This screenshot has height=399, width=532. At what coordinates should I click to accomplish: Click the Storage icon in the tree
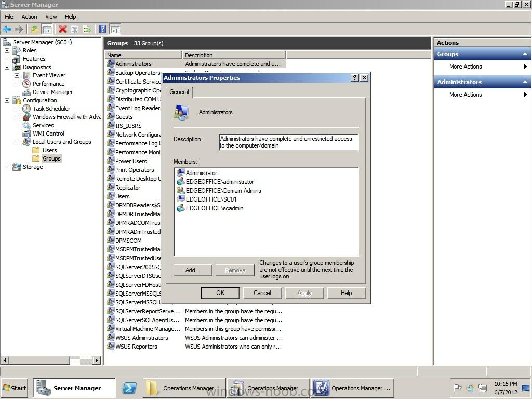click(x=17, y=167)
